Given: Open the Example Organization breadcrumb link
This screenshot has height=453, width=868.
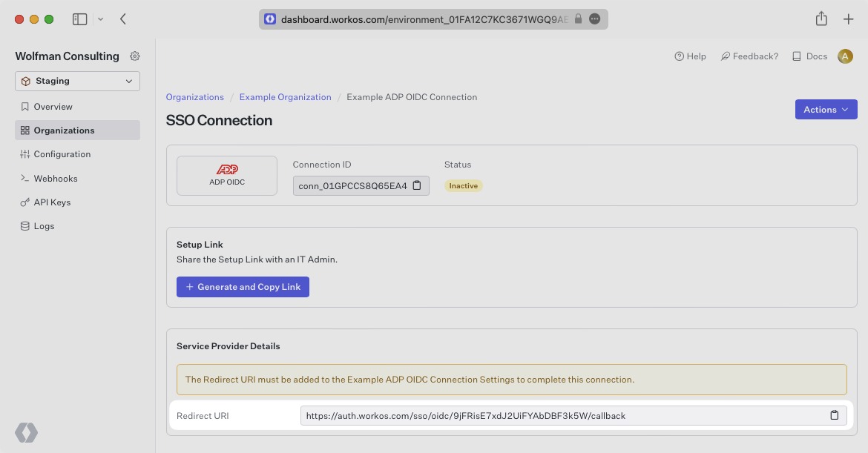Looking at the screenshot, I should click(x=284, y=96).
